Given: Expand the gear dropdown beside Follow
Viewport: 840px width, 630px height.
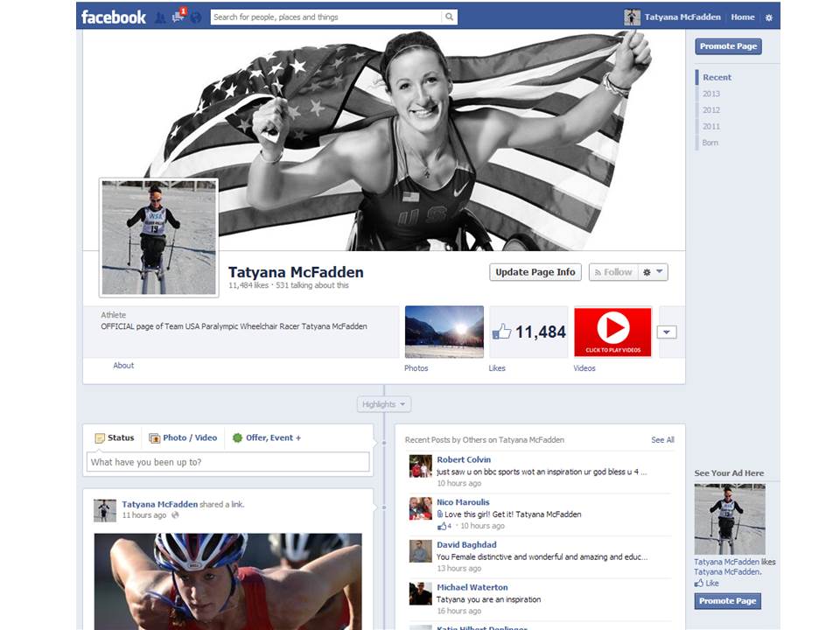Looking at the screenshot, I should pos(652,272).
